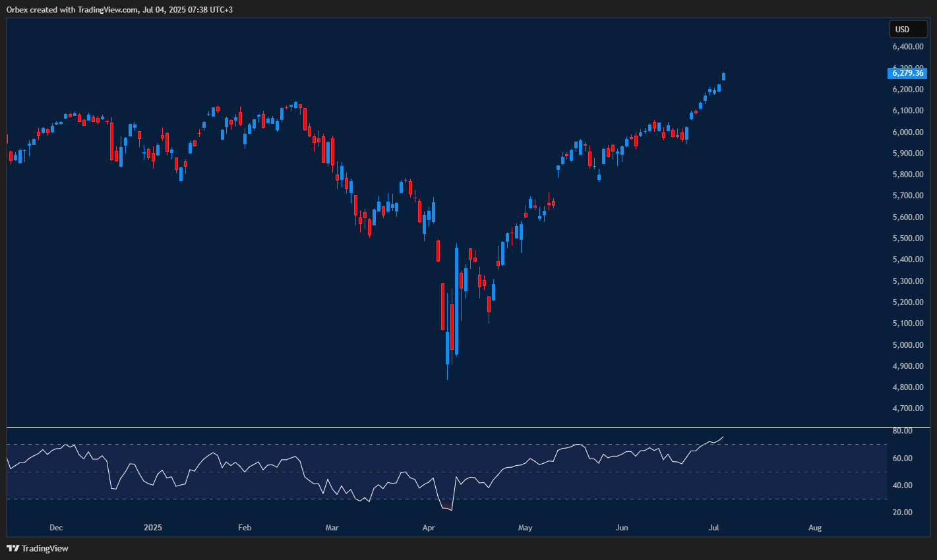This screenshot has height=560, width=937.
Task: Click the May label on the time axis
Action: (x=525, y=527)
